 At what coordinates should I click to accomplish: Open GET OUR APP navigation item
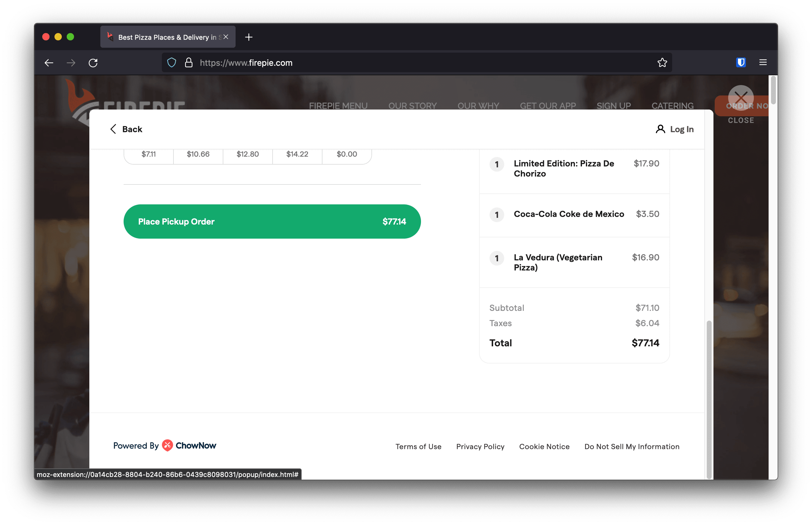click(x=548, y=106)
